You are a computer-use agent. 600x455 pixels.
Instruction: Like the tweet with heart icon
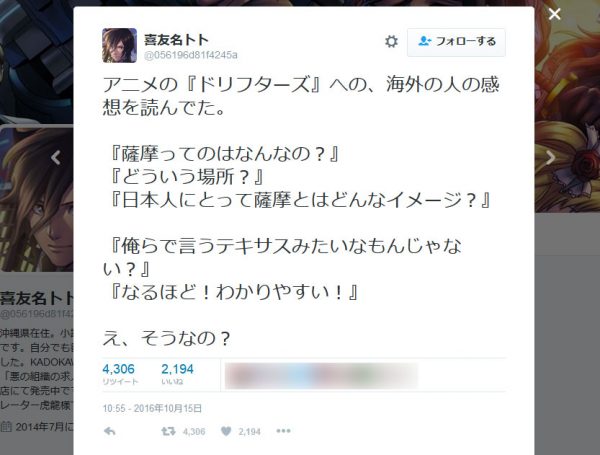click(x=226, y=431)
